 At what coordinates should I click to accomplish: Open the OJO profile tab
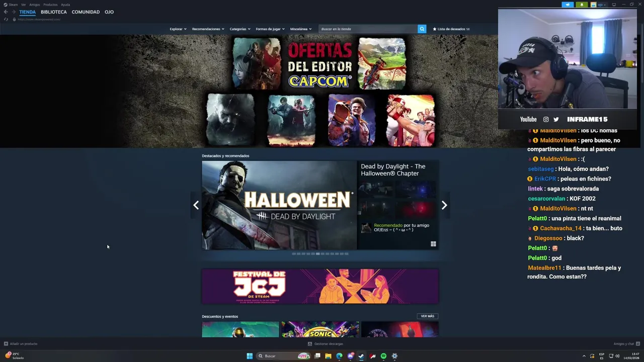pos(109,12)
